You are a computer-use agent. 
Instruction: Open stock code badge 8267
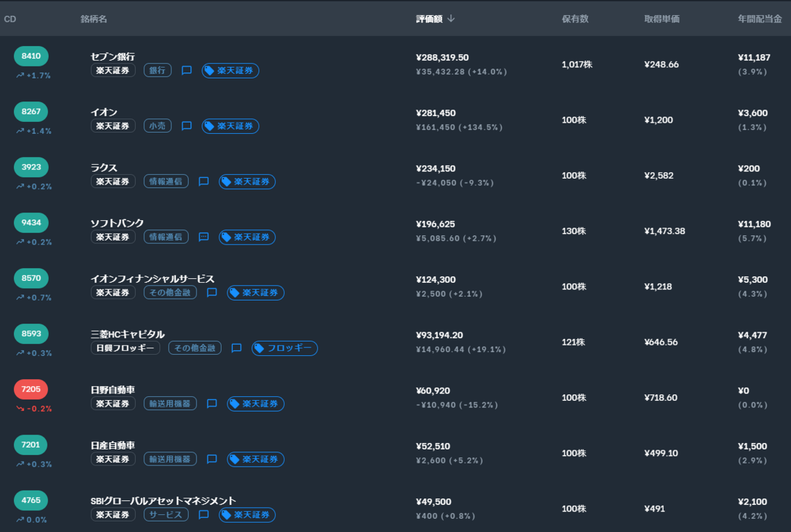[31, 111]
